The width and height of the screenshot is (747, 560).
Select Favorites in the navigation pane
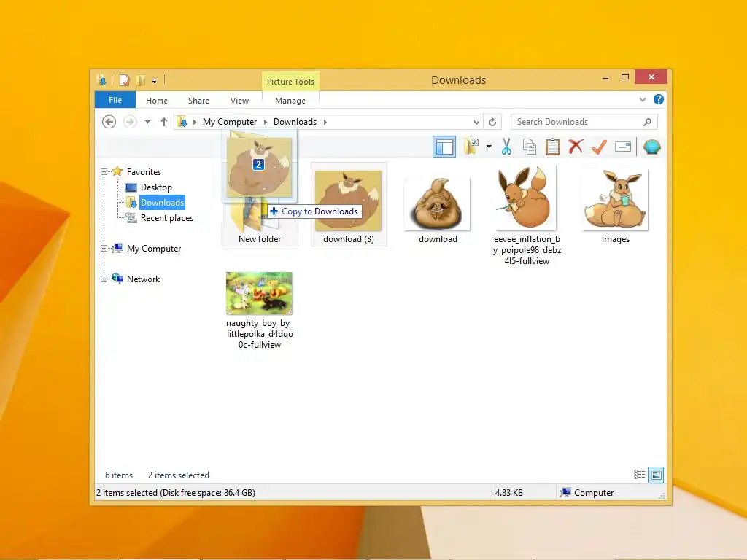tap(144, 172)
